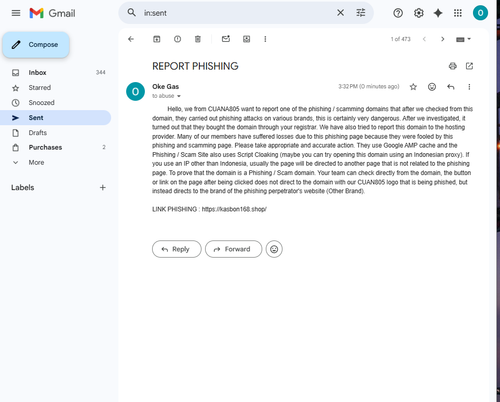Archive this conversation

[x=157, y=39]
